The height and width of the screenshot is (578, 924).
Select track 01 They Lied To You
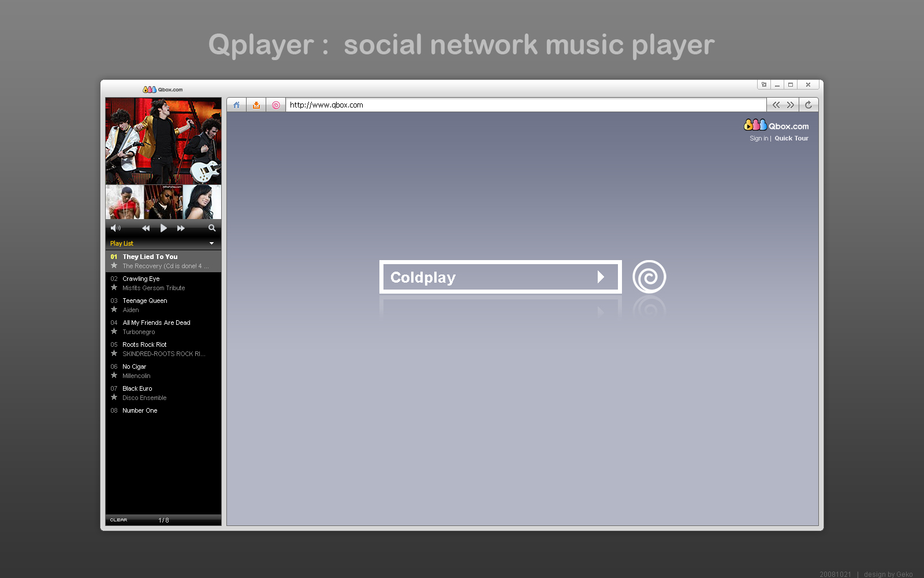163,261
